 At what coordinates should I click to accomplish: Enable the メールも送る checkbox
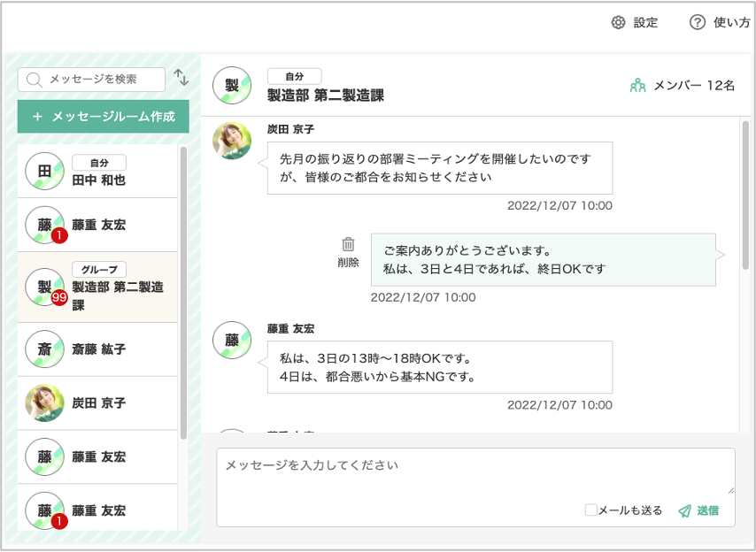click(x=590, y=510)
